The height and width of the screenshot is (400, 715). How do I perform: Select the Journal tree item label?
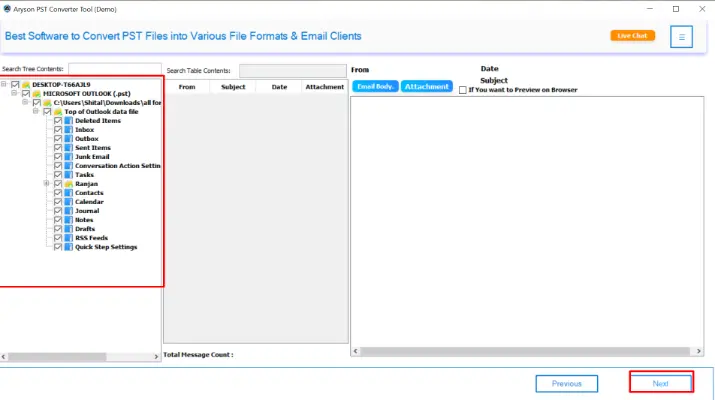click(x=87, y=211)
